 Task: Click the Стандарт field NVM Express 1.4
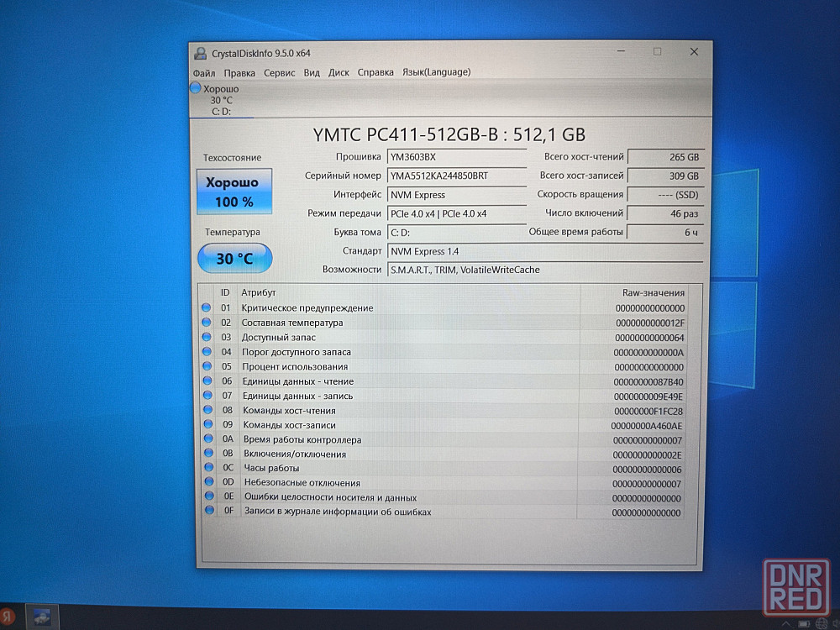[x=545, y=251]
